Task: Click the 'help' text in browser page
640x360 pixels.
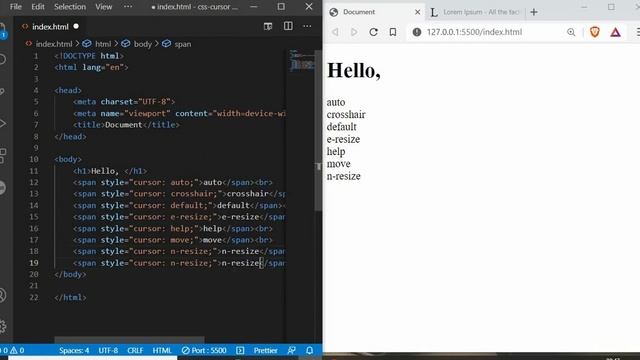Action: coord(336,151)
